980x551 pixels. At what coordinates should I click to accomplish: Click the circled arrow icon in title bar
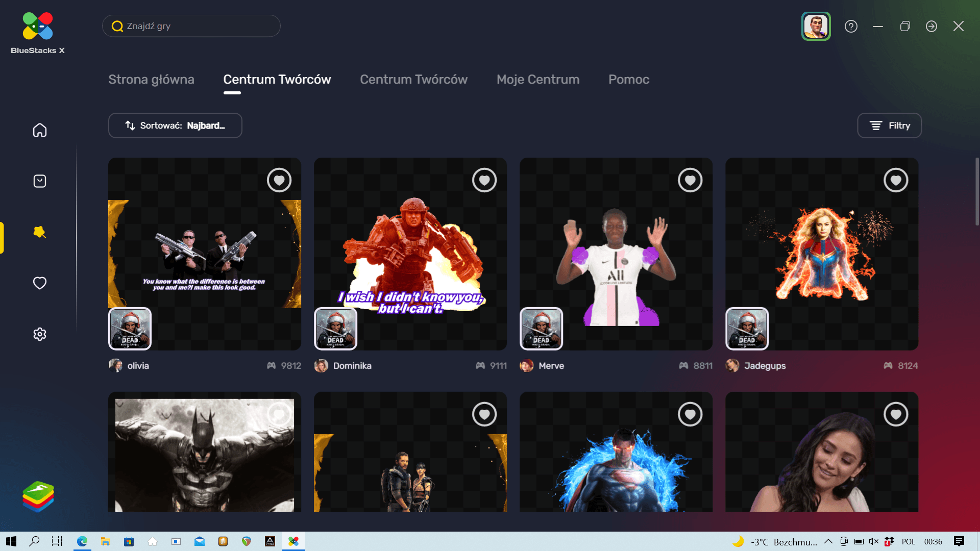[x=932, y=26]
